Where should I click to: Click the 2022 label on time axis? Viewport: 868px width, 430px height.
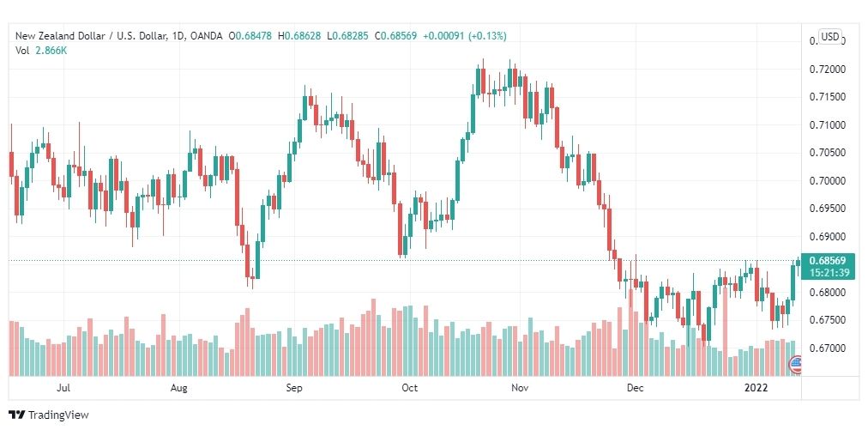tap(756, 388)
